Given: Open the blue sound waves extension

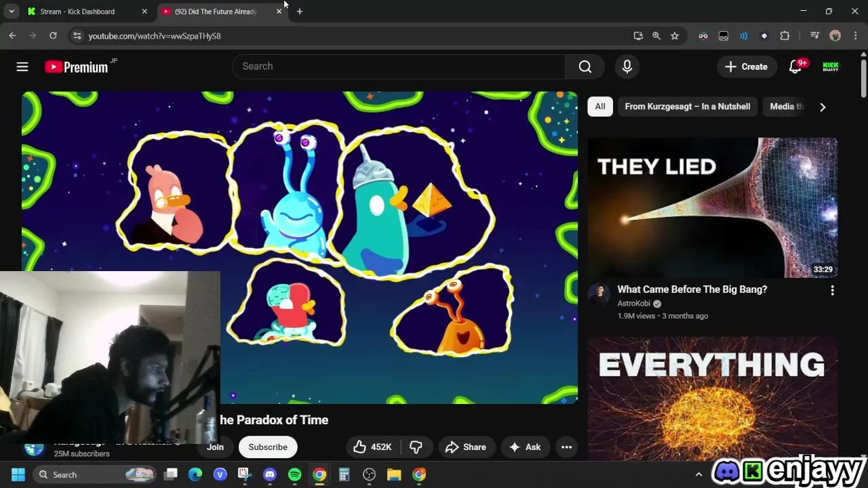Looking at the screenshot, I should click(x=744, y=36).
